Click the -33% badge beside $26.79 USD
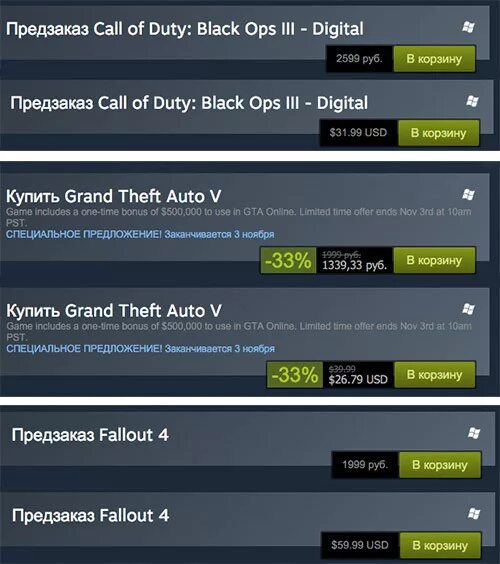 pyautogui.click(x=295, y=375)
